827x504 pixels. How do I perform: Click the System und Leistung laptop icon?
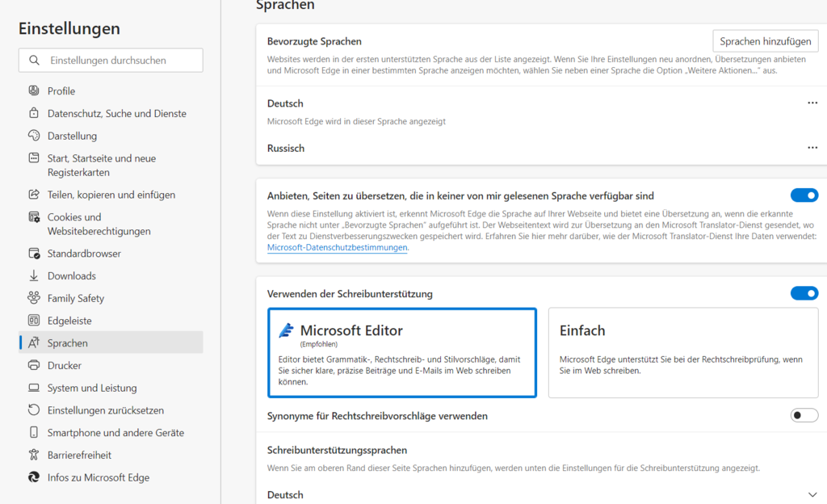[34, 388]
